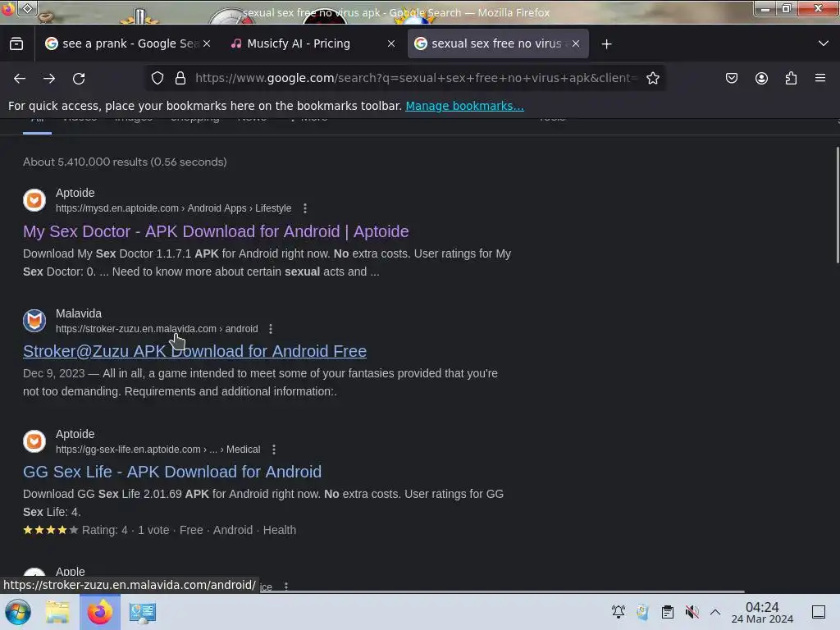Click the Aptoide favicon of GG Sex Life result

point(34,441)
